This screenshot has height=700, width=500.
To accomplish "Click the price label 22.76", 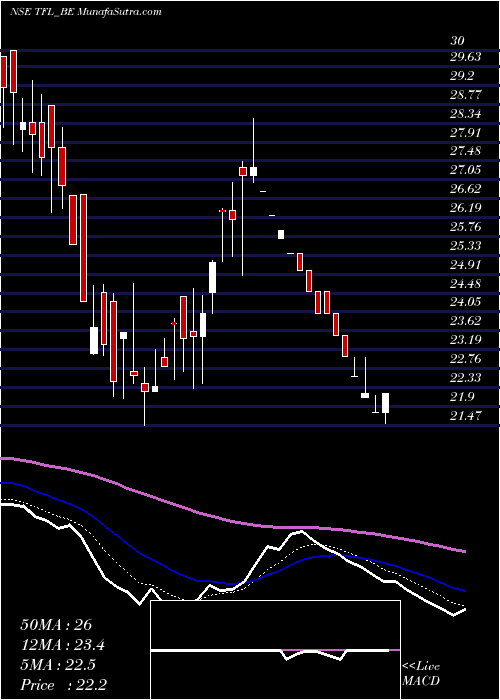I will tap(465, 358).
